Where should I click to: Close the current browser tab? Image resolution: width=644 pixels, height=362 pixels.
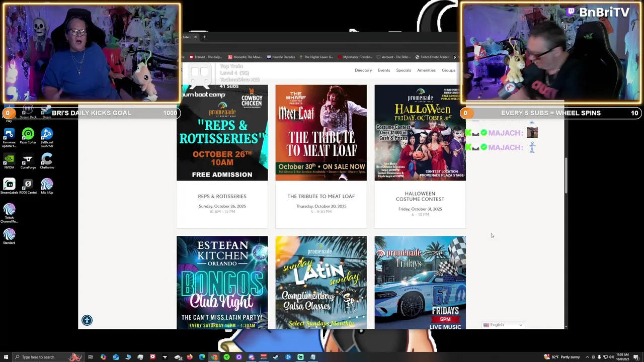coord(195,37)
